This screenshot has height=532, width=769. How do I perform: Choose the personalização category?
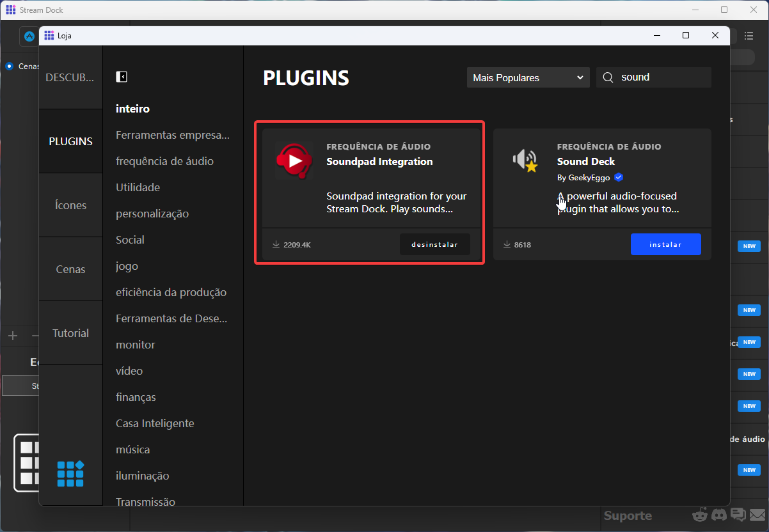pos(152,214)
